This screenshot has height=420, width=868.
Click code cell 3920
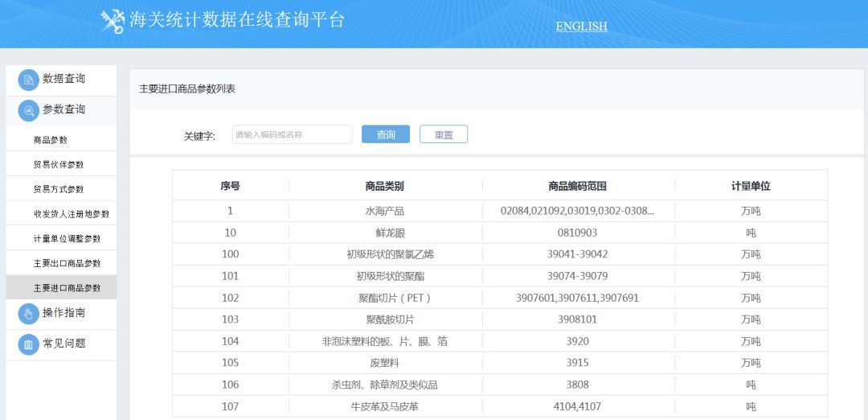tap(577, 341)
